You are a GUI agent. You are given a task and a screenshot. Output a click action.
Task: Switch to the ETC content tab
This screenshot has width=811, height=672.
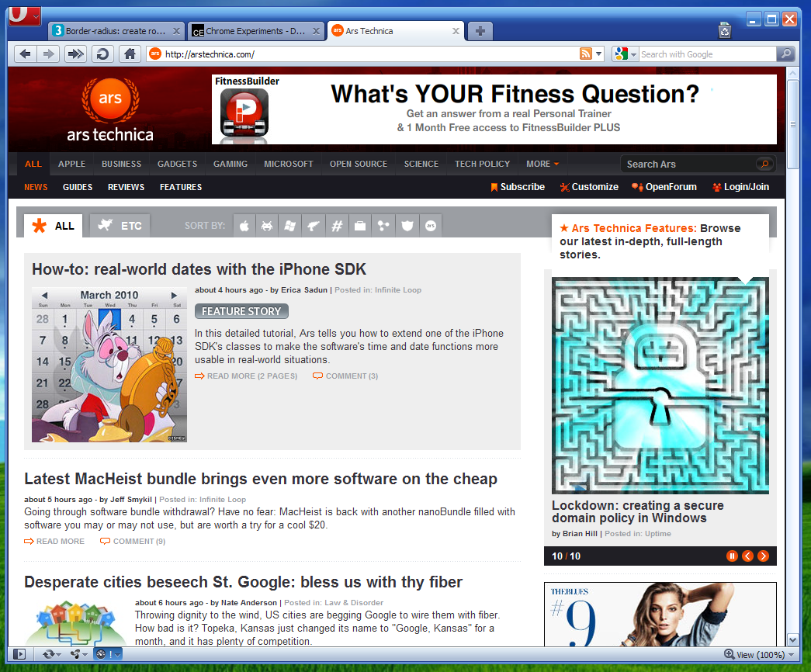pyautogui.click(x=120, y=226)
